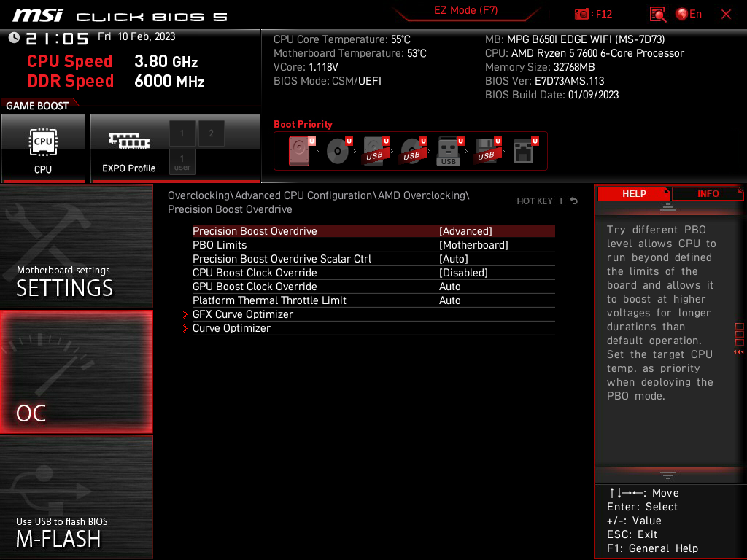
Task: Click the MSI logo
Action: pos(38,15)
